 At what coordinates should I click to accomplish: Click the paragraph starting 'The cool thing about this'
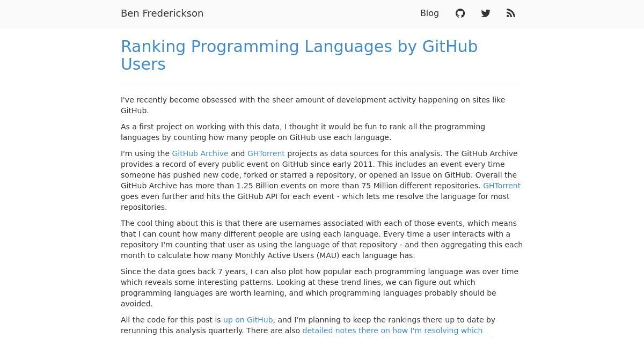tap(321, 239)
